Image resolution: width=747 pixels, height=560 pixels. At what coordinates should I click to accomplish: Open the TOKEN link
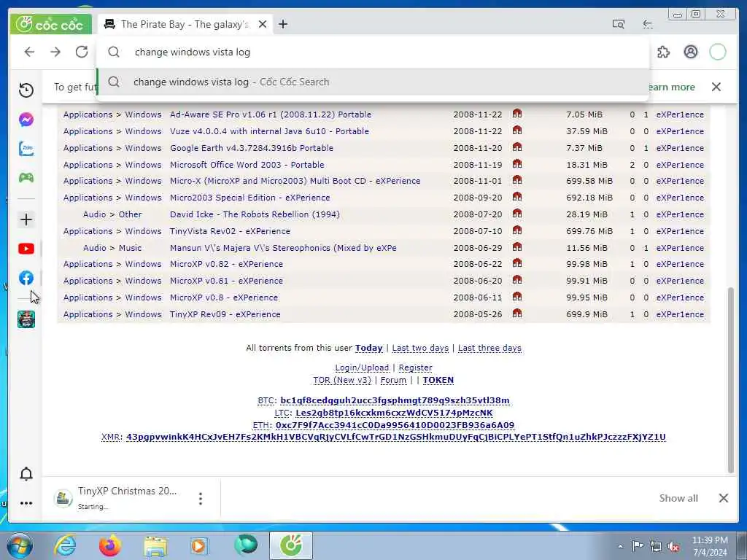pyautogui.click(x=438, y=380)
